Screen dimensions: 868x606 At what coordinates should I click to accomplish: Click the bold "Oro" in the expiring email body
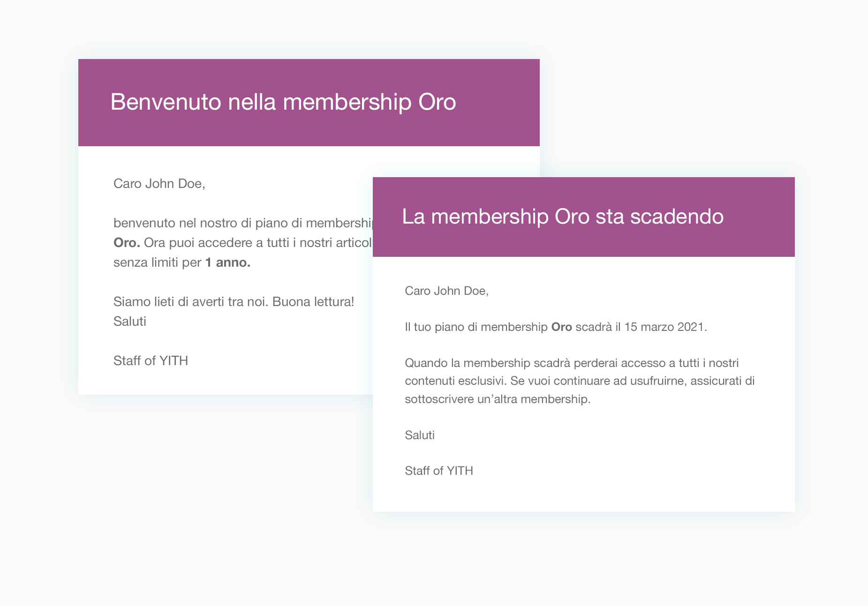tap(561, 327)
